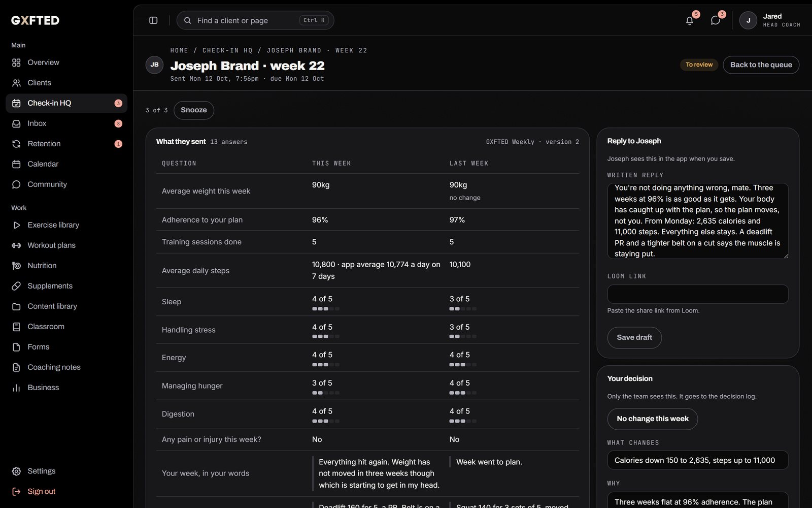Go to Classroom page
The height and width of the screenshot is (508, 812).
click(x=66, y=327)
